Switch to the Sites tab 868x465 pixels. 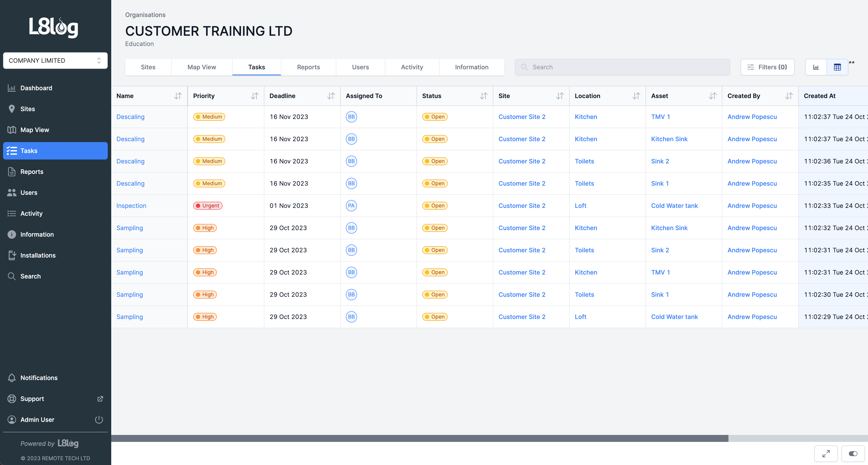pos(149,67)
